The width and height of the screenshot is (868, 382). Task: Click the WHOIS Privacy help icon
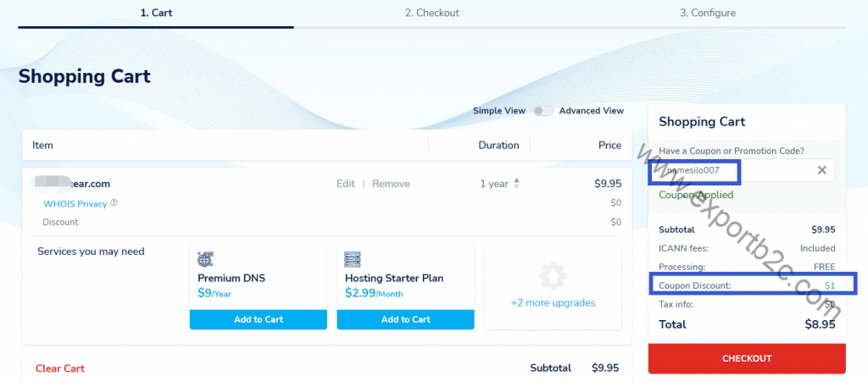114,203
